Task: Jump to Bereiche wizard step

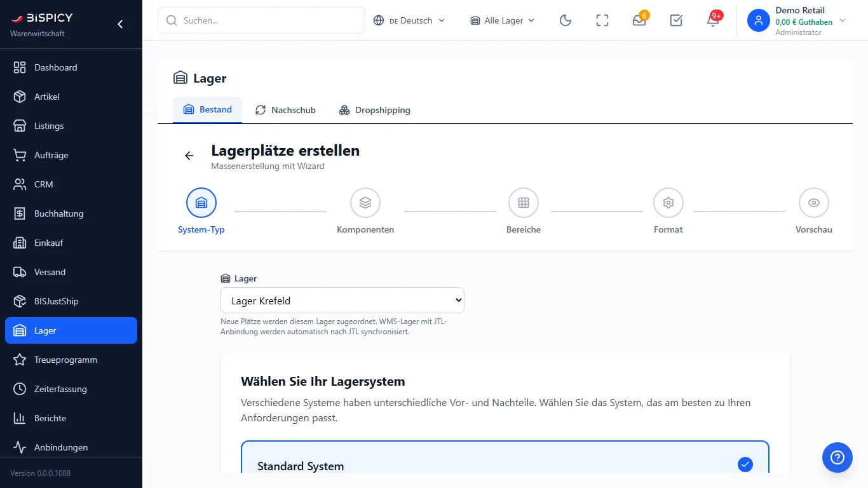Action: pos(524,212)
